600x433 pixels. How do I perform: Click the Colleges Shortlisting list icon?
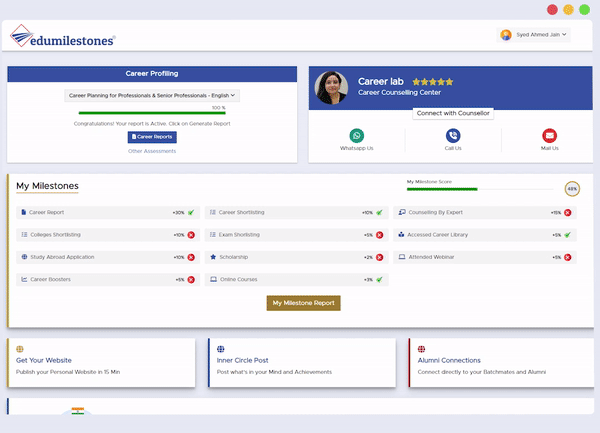[24, 234]
